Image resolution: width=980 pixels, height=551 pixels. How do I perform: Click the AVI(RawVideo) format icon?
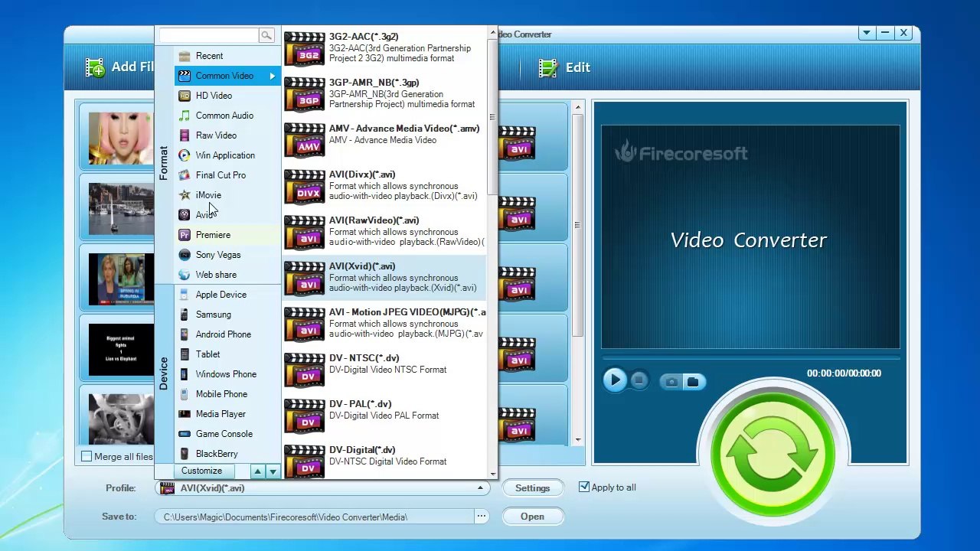coord(305,233)
